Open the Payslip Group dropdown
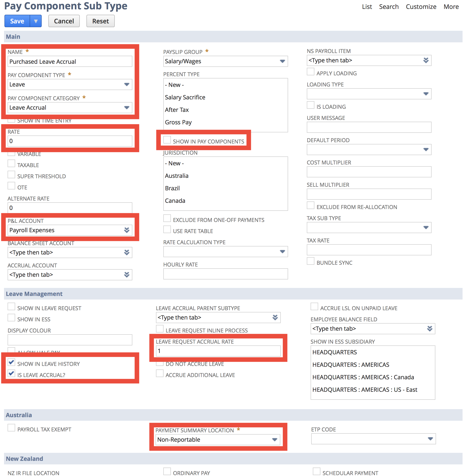Viewport: 467px width, 476px height. point(283,61)
